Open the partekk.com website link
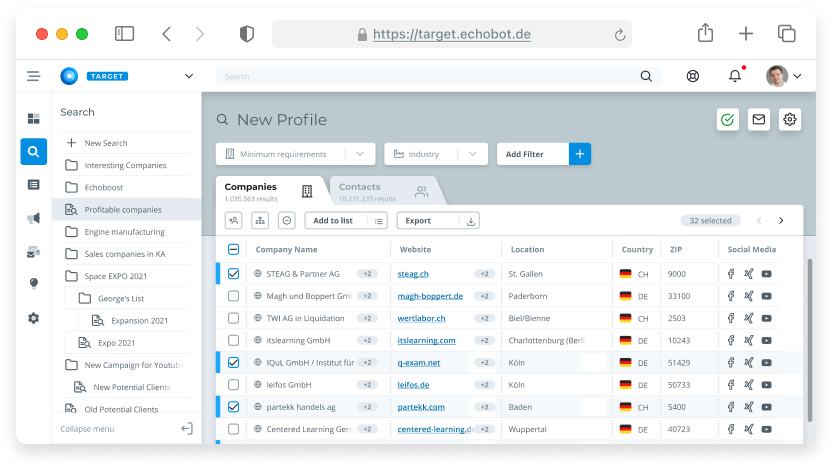 (420, 407)
